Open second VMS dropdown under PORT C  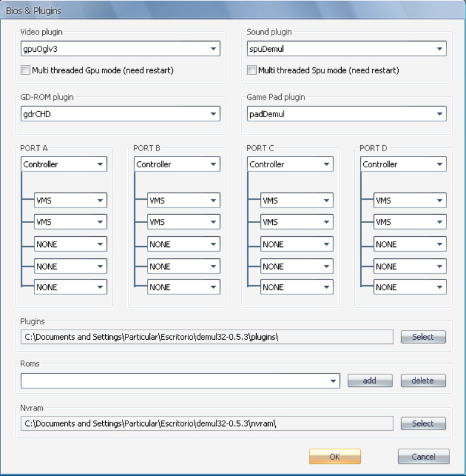(297, 222)
